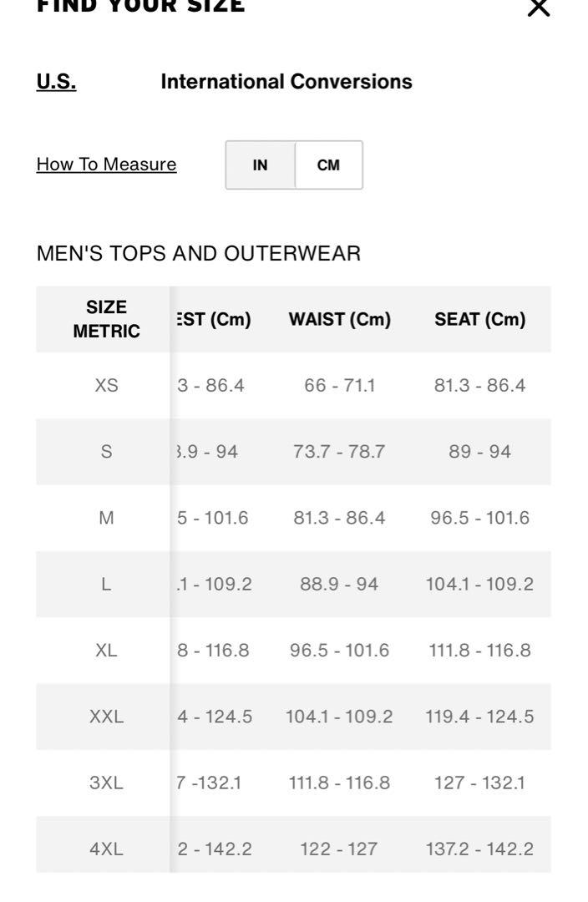Viewport: 588px width, 902px height.
Task: Select the Seat (Cm) column header
Action: tap(479, 319)
